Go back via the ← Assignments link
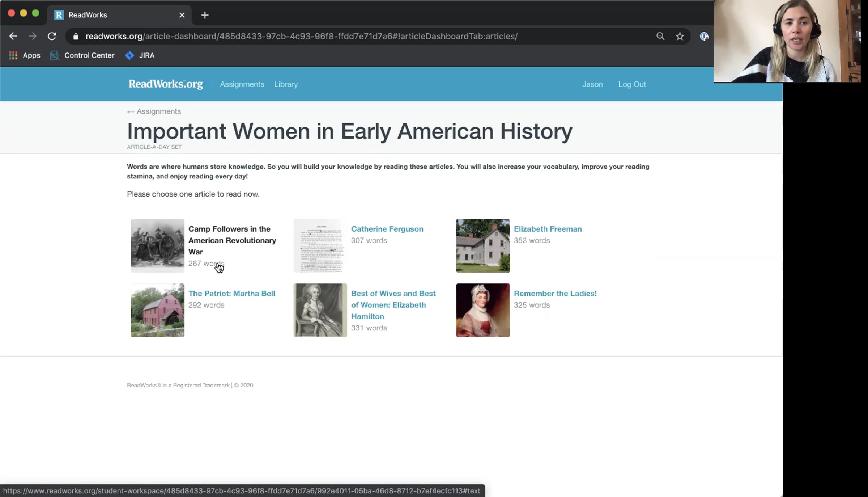The width and height of the screenshot is (868, 497). coord(154,111)
